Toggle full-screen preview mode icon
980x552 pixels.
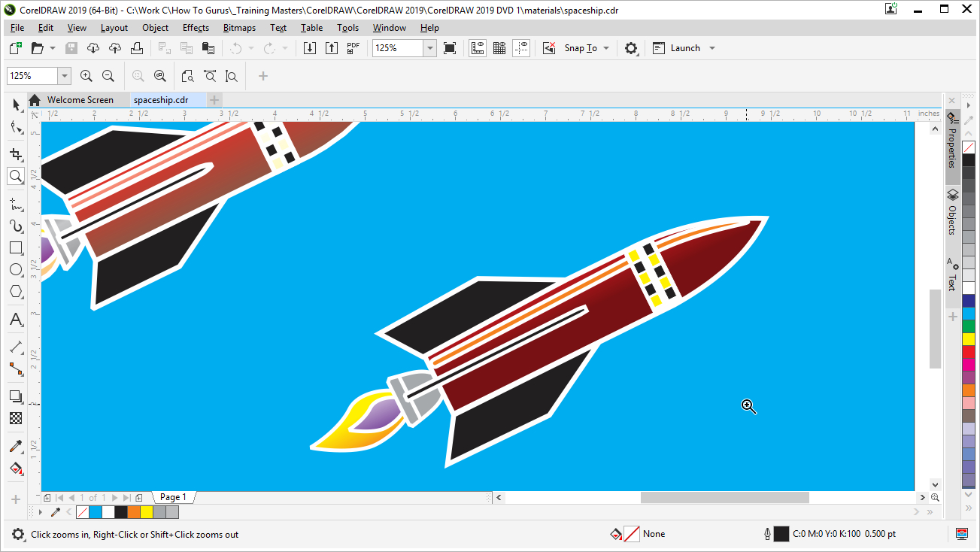pos(450,47)
